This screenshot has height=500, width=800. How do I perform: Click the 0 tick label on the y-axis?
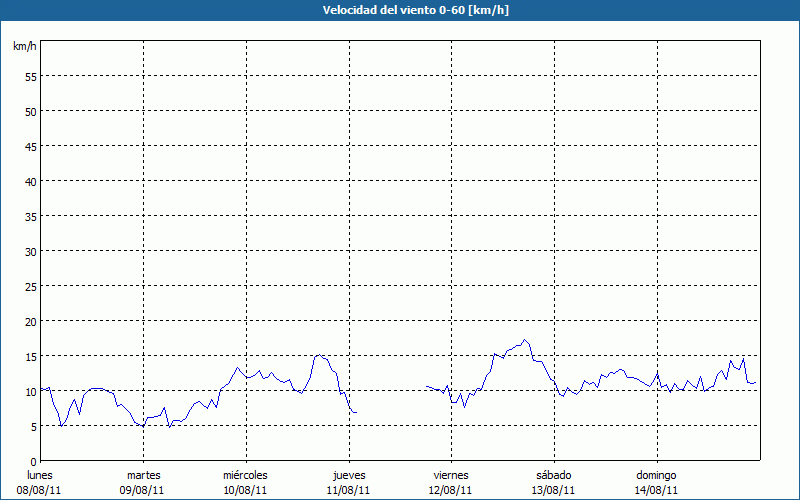pos(33,461)
